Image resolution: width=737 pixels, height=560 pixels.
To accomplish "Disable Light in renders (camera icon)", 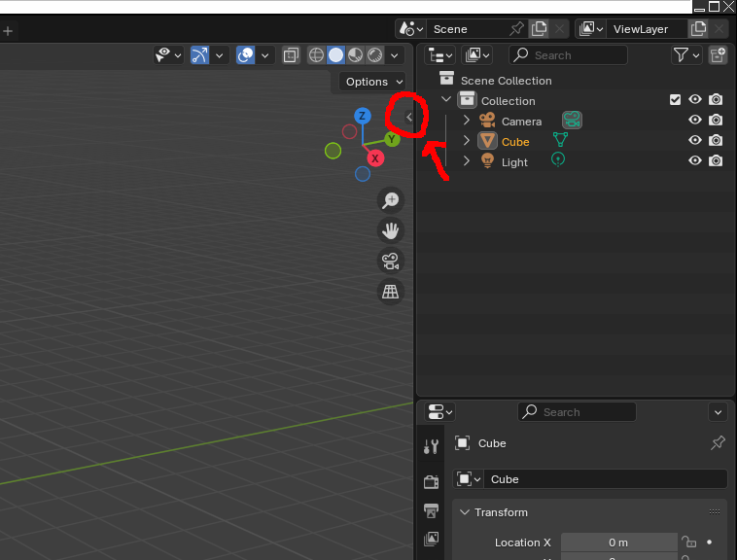I will [716, 161].
